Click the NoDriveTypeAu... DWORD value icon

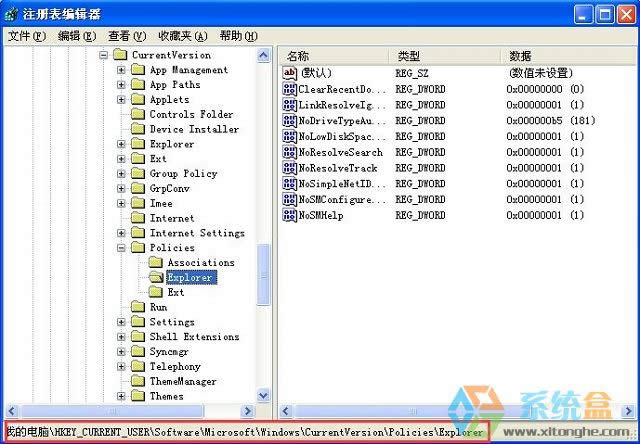pyautogui.click(x=289, y=120)
